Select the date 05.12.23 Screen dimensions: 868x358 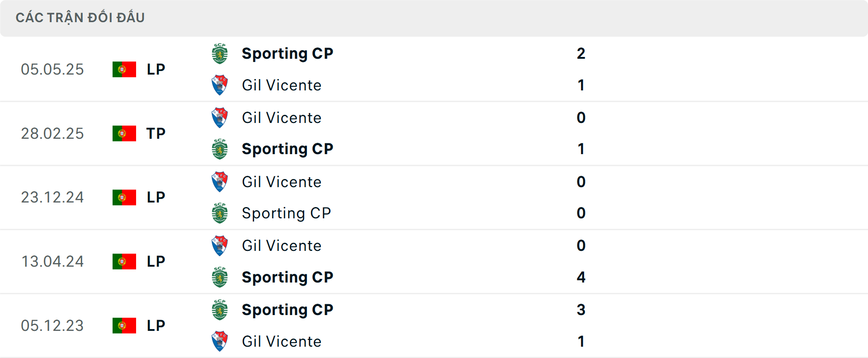[x=52, y=325]
